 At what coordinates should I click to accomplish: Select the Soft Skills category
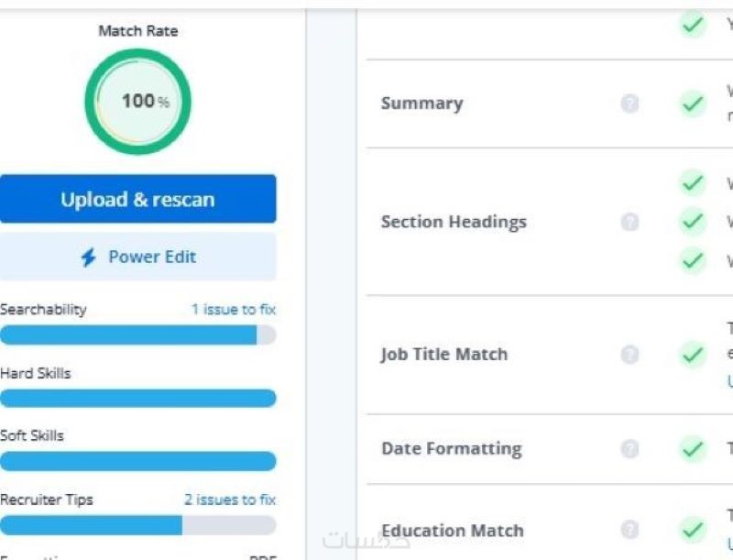(x=32, y=435)
